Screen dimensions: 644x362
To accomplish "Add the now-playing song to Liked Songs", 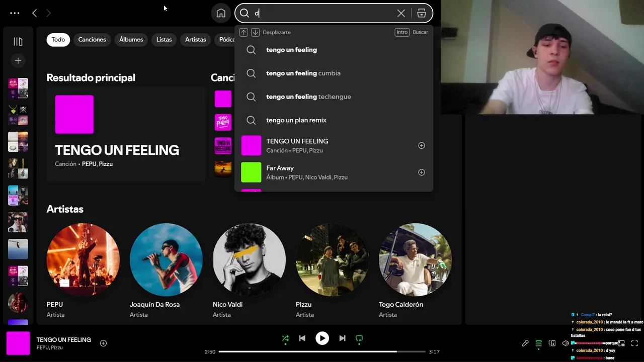I will point(103,343).
